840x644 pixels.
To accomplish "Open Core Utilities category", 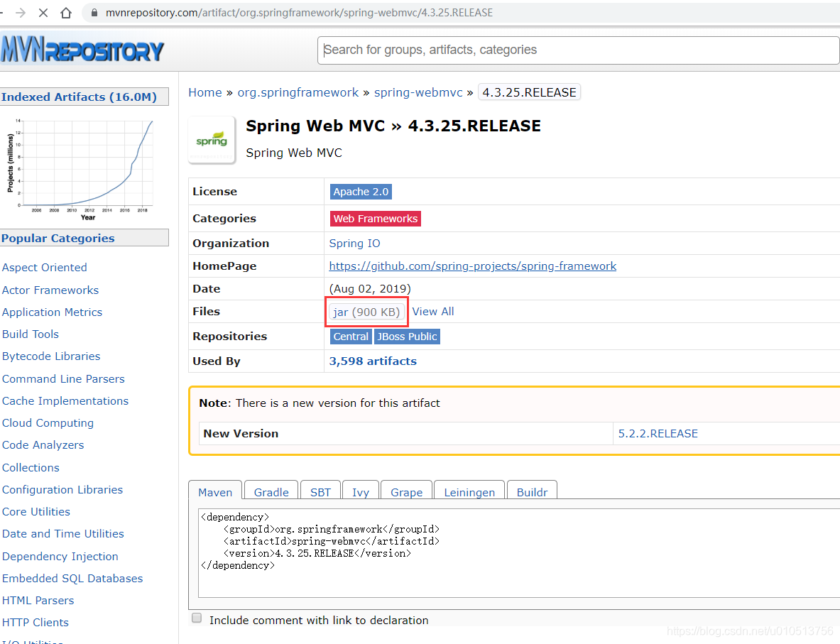I will [36, 512].
